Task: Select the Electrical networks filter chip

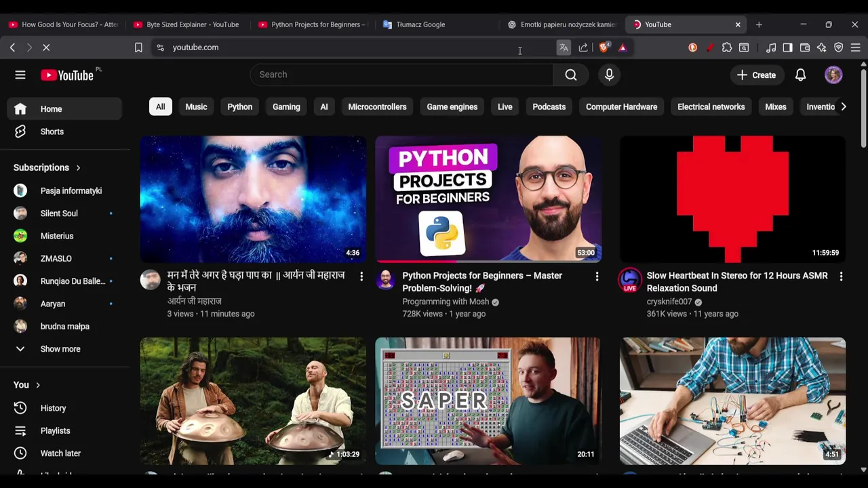Action: pyautogui.click(x=711, y=106)
